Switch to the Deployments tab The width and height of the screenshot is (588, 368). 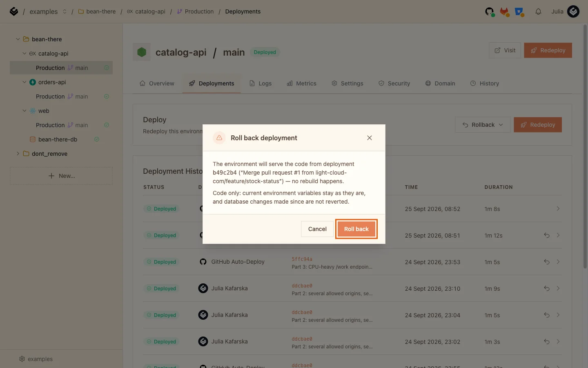click(212, 83)
